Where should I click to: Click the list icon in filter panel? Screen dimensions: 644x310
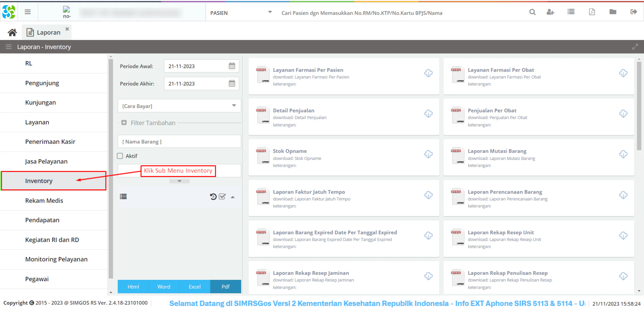pyautogui.click(x=123, y=197)
